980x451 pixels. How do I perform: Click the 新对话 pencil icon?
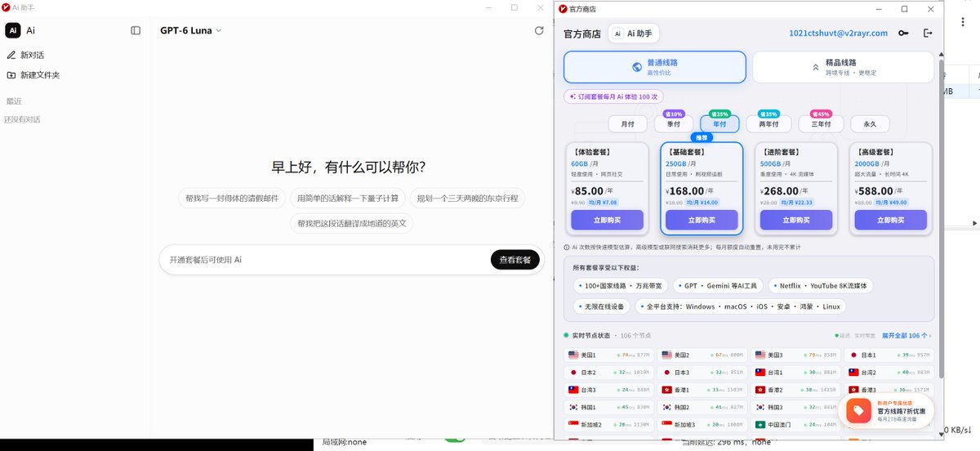tap(11, 55)
